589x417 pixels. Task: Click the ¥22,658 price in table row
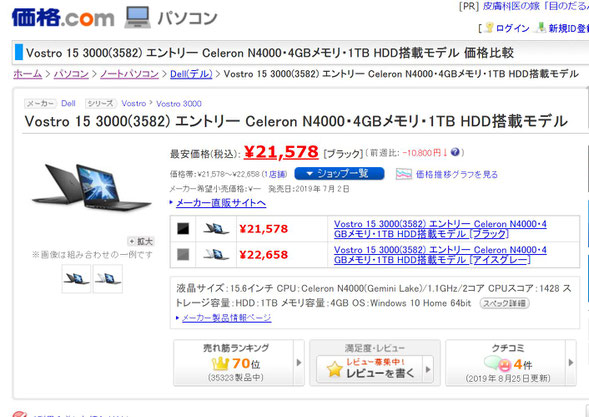pos(264,255)
